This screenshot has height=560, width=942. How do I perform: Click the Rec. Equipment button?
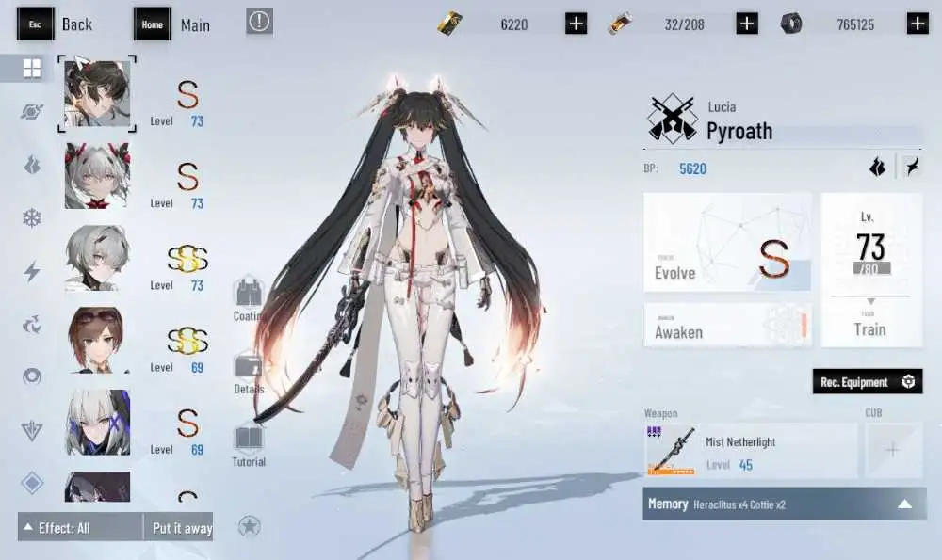(x=867, y=382)
